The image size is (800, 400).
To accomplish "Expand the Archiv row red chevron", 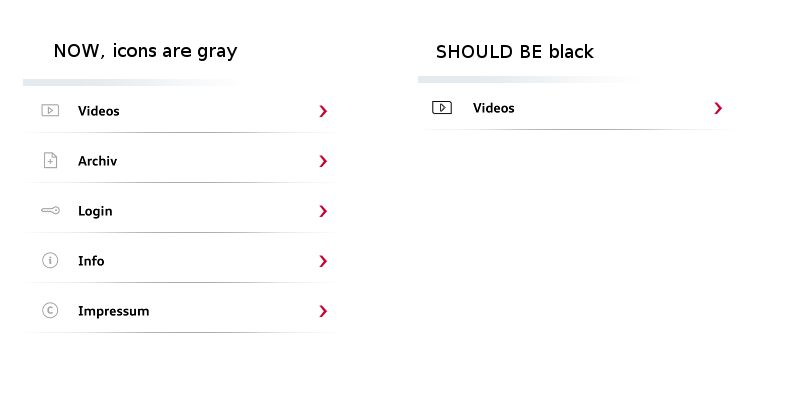I will click(x=323, y=161).
